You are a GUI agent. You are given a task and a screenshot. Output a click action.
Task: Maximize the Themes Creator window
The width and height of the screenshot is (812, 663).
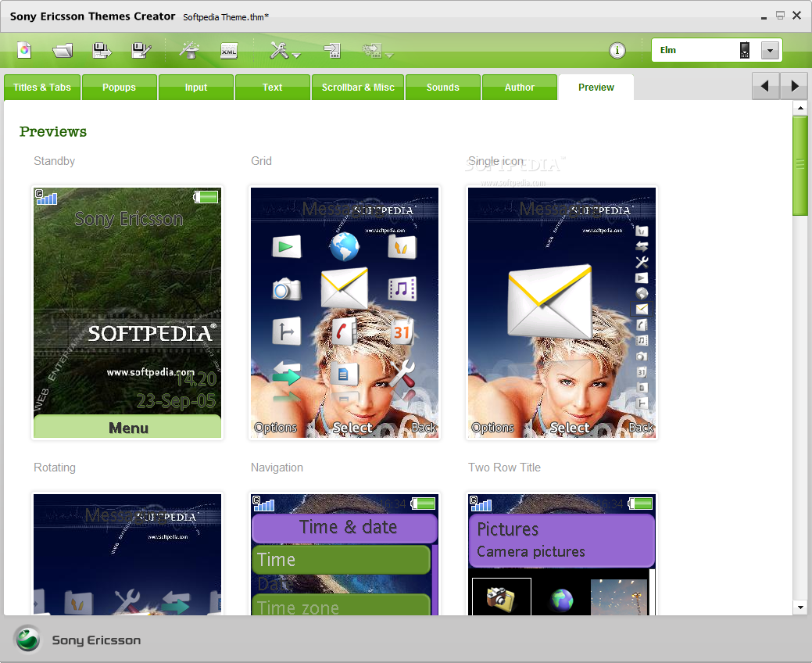coord(780,16)
